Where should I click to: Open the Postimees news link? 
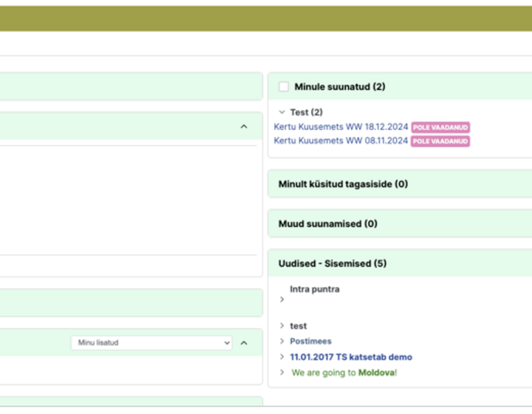coord(310,341)
